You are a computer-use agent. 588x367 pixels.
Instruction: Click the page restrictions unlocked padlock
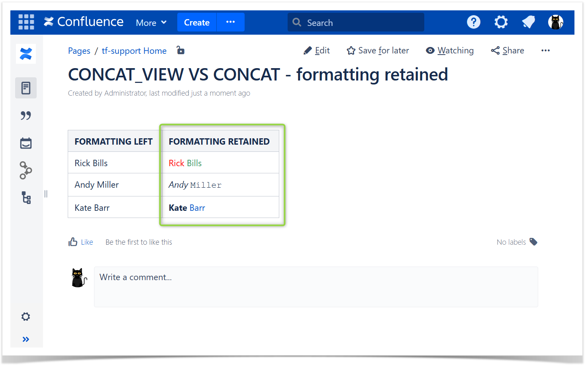point(180,51)
